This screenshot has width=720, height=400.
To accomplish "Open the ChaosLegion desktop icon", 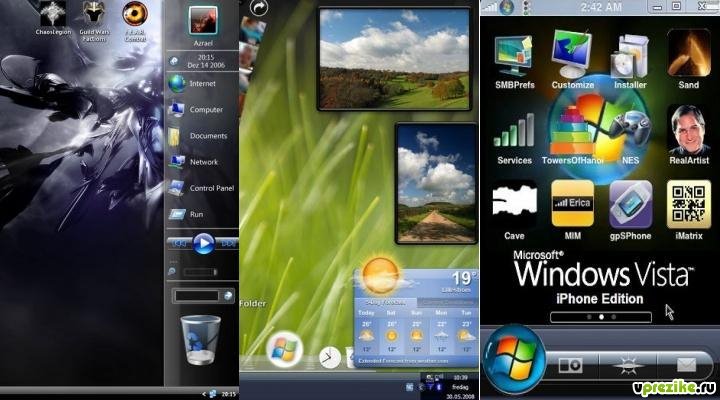I will click(x=53, y=17).
